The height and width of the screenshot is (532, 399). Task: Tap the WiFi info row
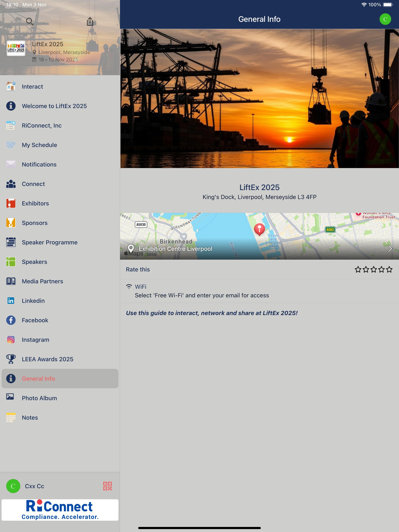pyautogui.click(x=260, y=291)
